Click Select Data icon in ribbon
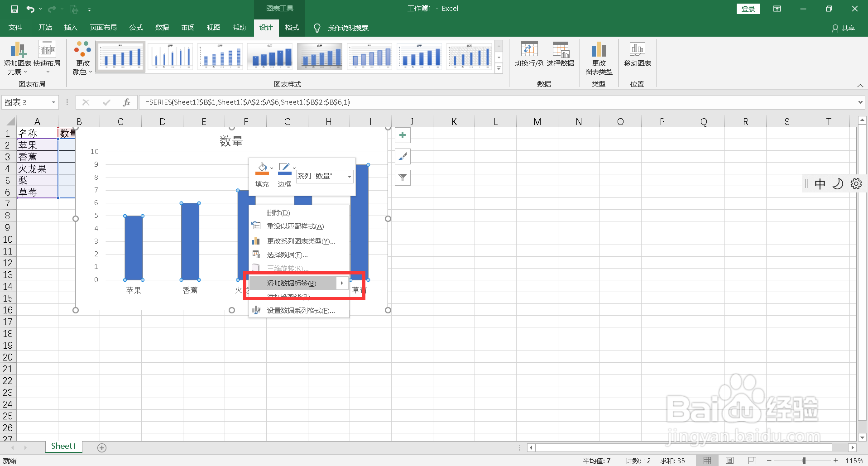 (560, 54)
